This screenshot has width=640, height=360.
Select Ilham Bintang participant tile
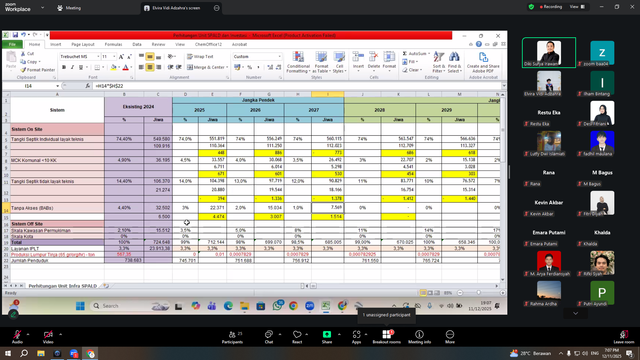coord(602,82)
